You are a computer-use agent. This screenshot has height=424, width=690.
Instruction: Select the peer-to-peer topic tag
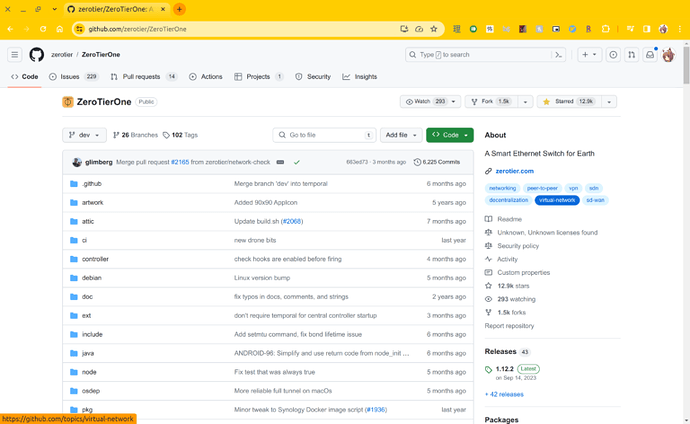tap(542, 188)
